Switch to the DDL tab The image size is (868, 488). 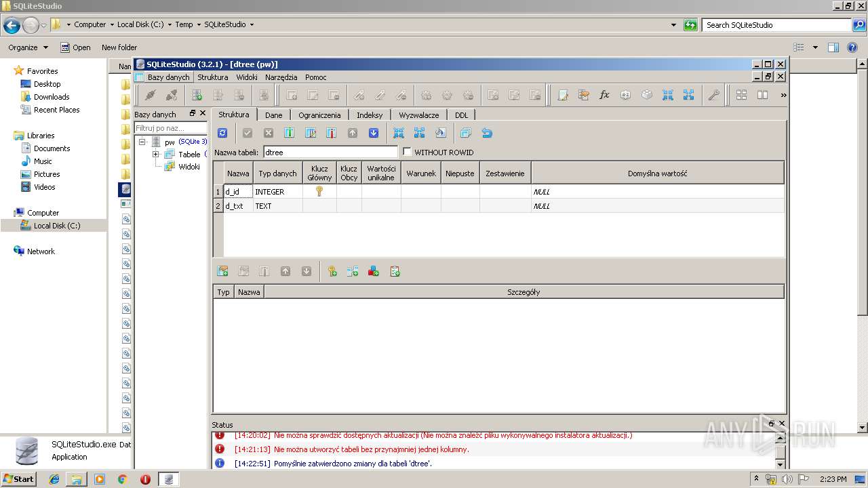(x=461, y=115)
